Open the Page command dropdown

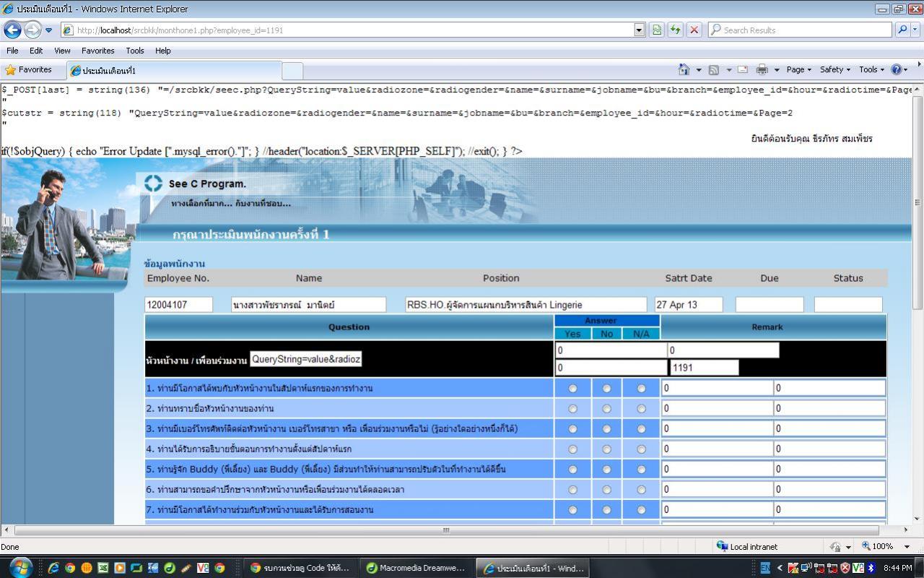coord(799,69)
